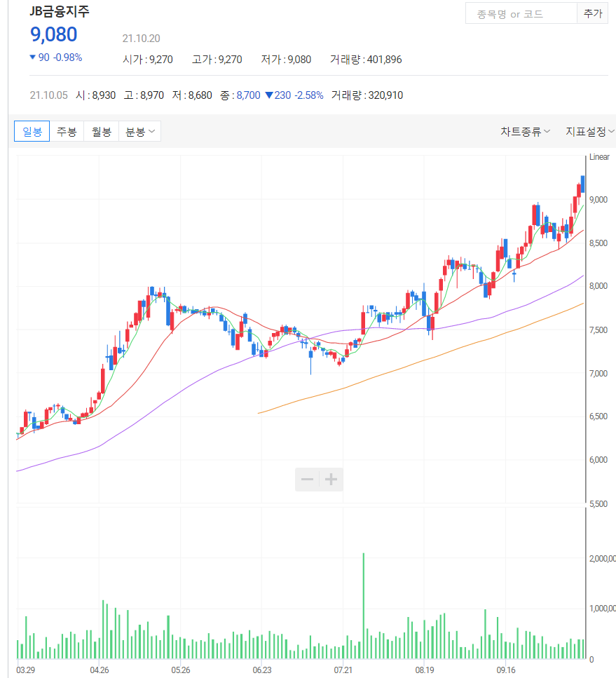Click the -0.98% daily change text
The image size is (616, 678).
click(67, 57)
